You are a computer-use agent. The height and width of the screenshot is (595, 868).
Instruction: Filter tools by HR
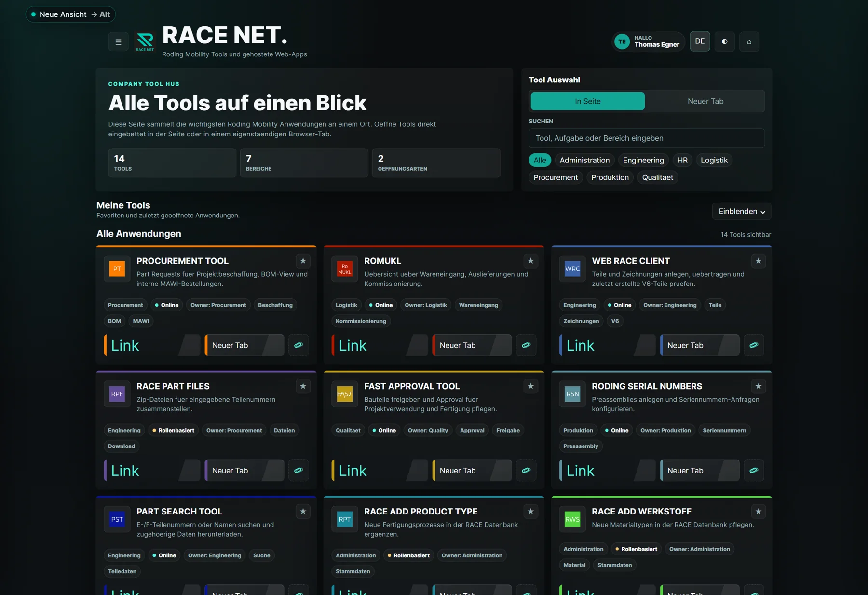682,160
